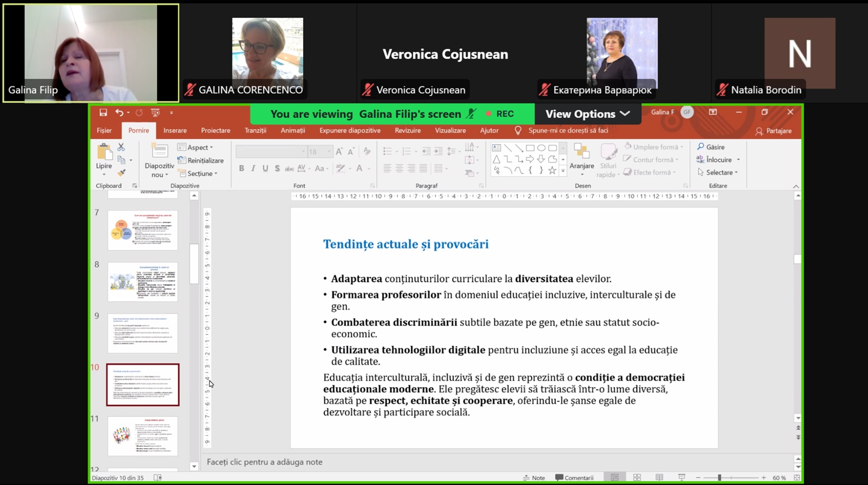This screenshot has height=485, width=868.
Task: Click the Partajare share button
Action: click(x=773, y=131)
